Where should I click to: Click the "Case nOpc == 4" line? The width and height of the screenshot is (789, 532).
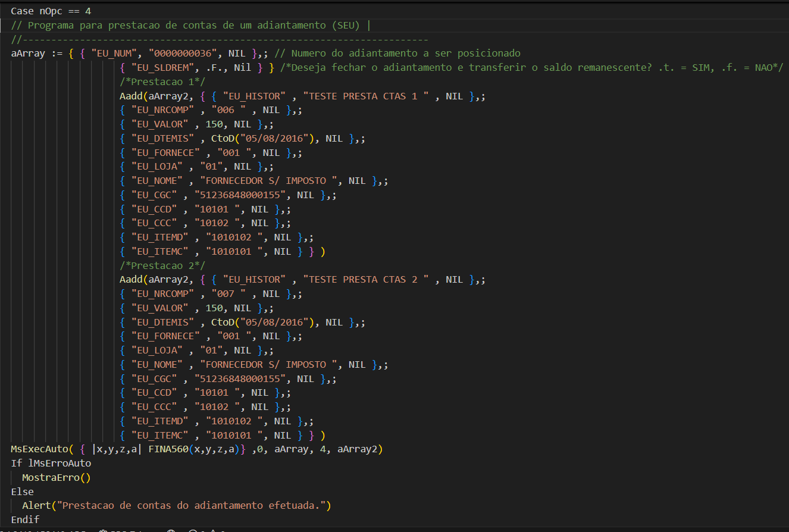(51, 11)
